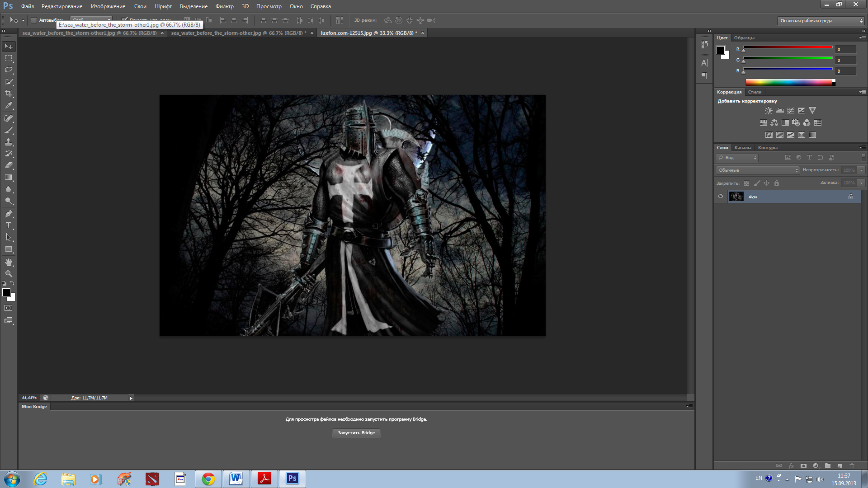Toggle lock all in Закрепить row

777,183
